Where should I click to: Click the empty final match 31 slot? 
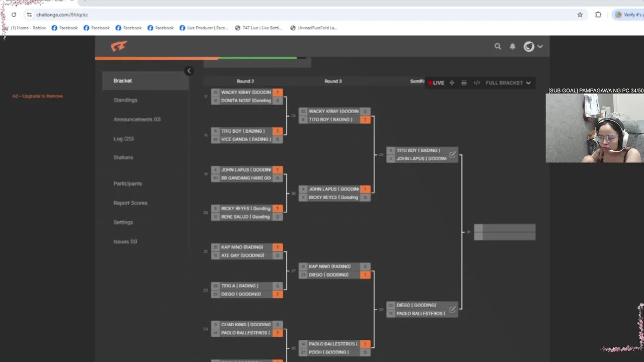[x=505, y=232]
